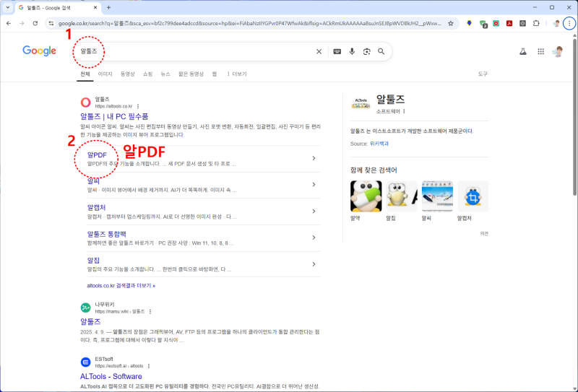Open Chrome three-dot menu
Image resolution: width=578 pixels, height=392 pixels.
tap(569, 23)
